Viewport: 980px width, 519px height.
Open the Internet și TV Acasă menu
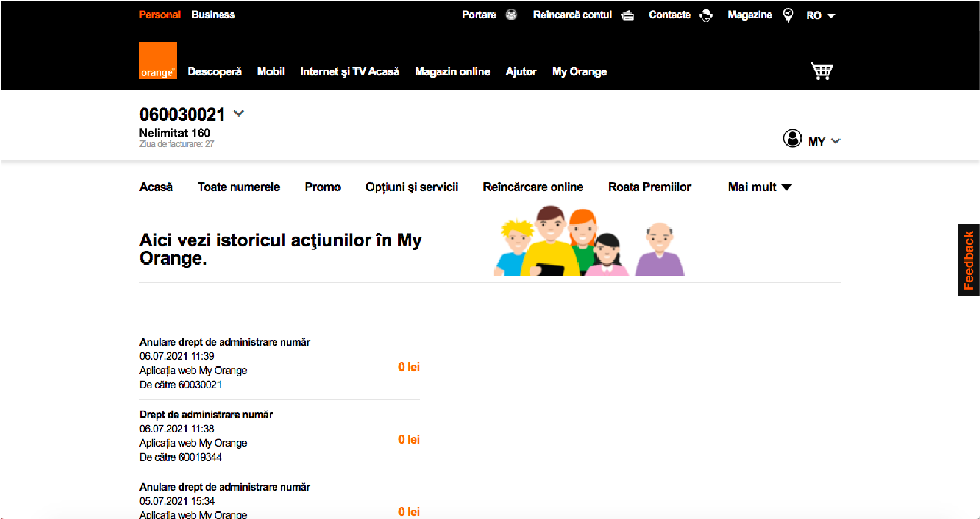(x=350, y=71)
